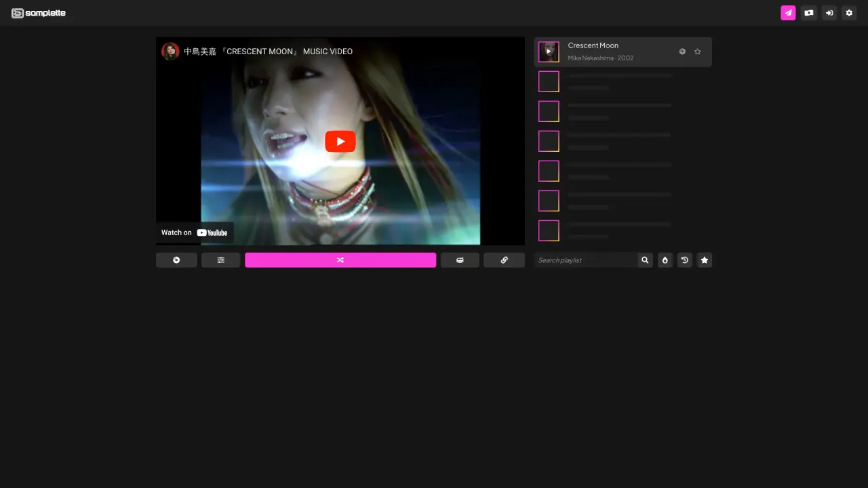Click the magnifier search button
The width and height of the screenshot is (868, 488).
coord(645,260)
